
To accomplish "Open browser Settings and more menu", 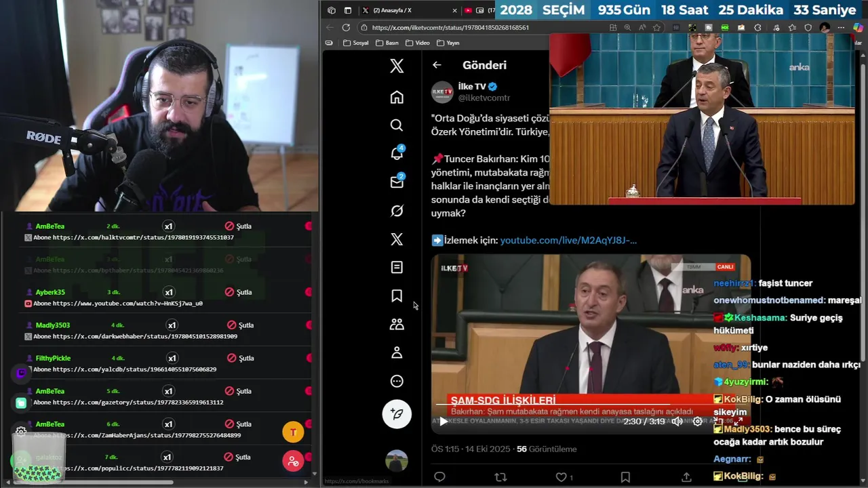I will point(841,28).
